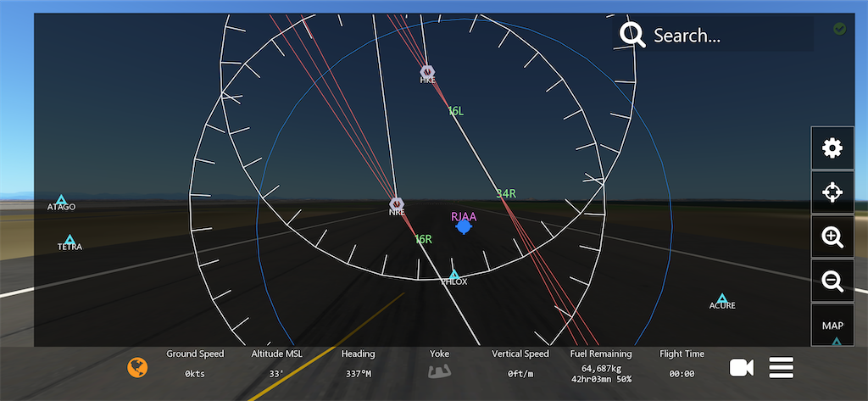The height and width of the screenshot is (401, 868).
Task: Select the ATAGO waypoint
Action: (x=61, y=203)
